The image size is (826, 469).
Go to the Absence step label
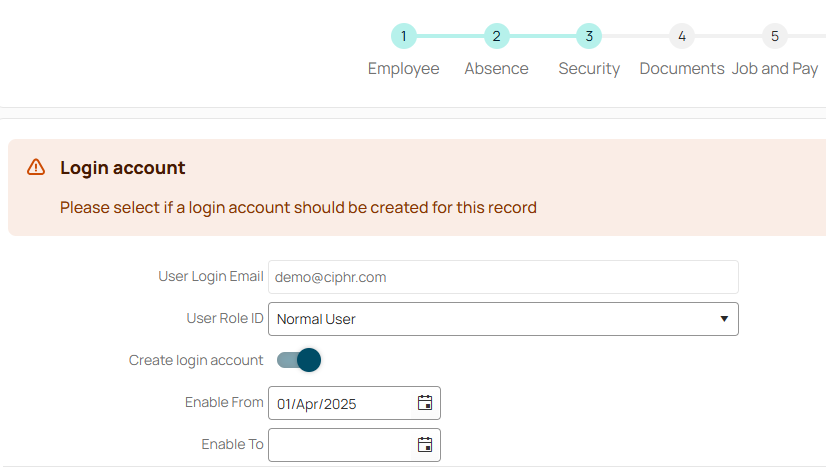coord(496,69)
